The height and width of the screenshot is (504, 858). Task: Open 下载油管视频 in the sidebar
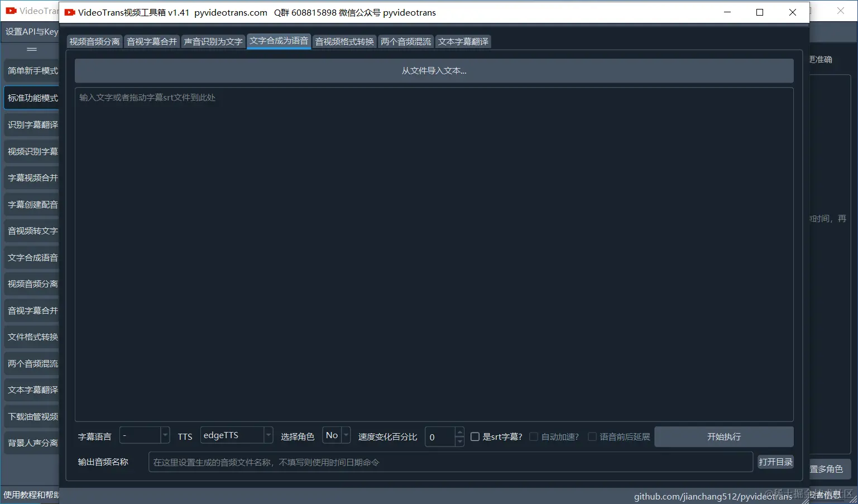[x=32, y=416]
